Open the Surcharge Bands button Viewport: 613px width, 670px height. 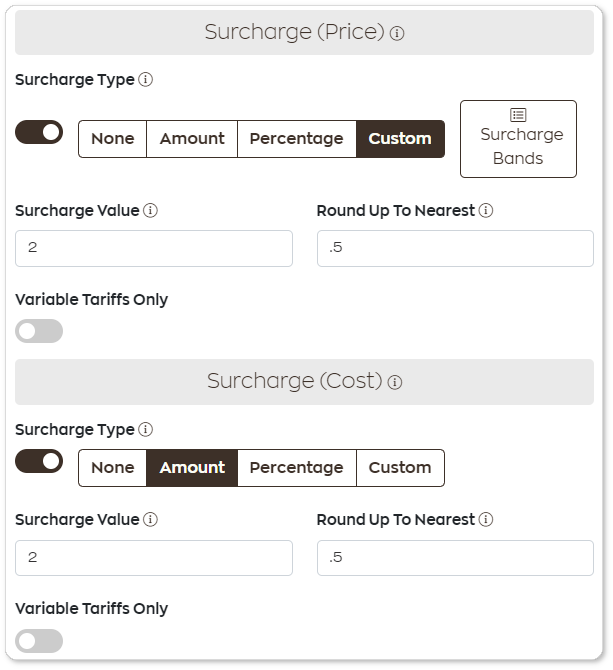518,139
